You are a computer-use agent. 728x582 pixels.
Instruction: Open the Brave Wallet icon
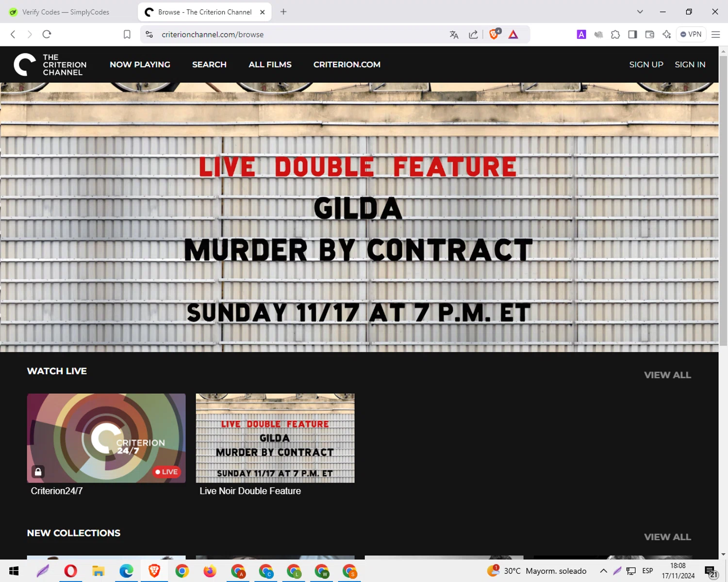[x=649, y=34]
